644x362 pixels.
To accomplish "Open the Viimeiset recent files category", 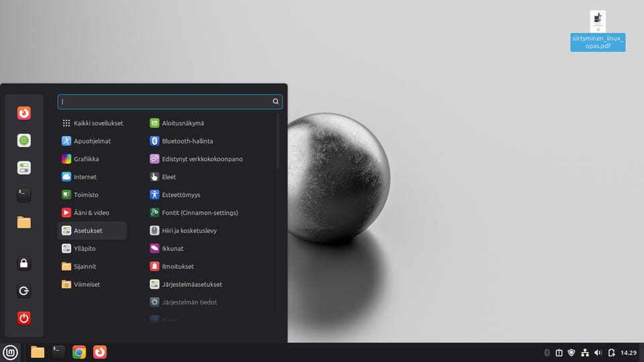I will pyautogui.click(x=93, y=284).
